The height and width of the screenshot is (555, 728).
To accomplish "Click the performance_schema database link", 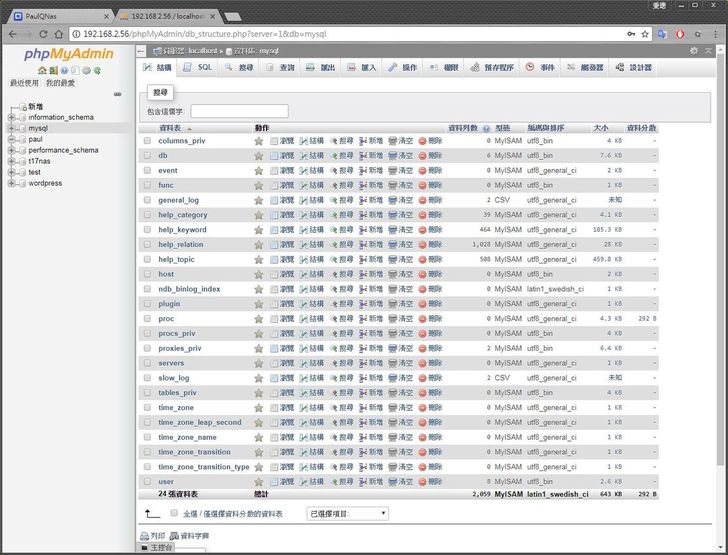I will click(x=63, y=150).
